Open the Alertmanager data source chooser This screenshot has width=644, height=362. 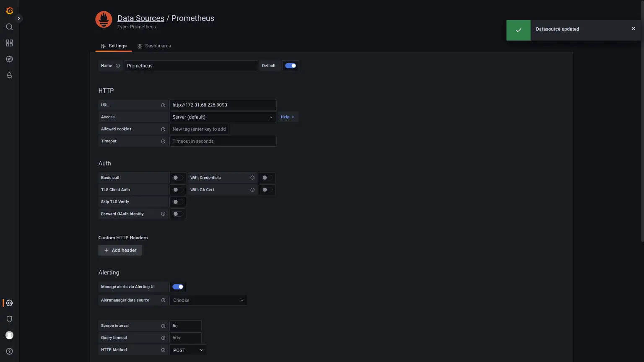click(208, 300)
